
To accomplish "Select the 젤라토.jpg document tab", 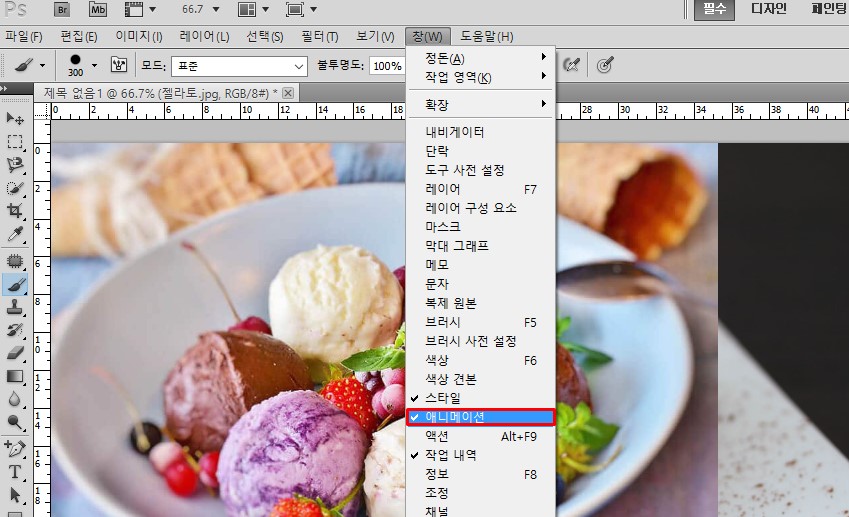I will [x=160, y=93].
